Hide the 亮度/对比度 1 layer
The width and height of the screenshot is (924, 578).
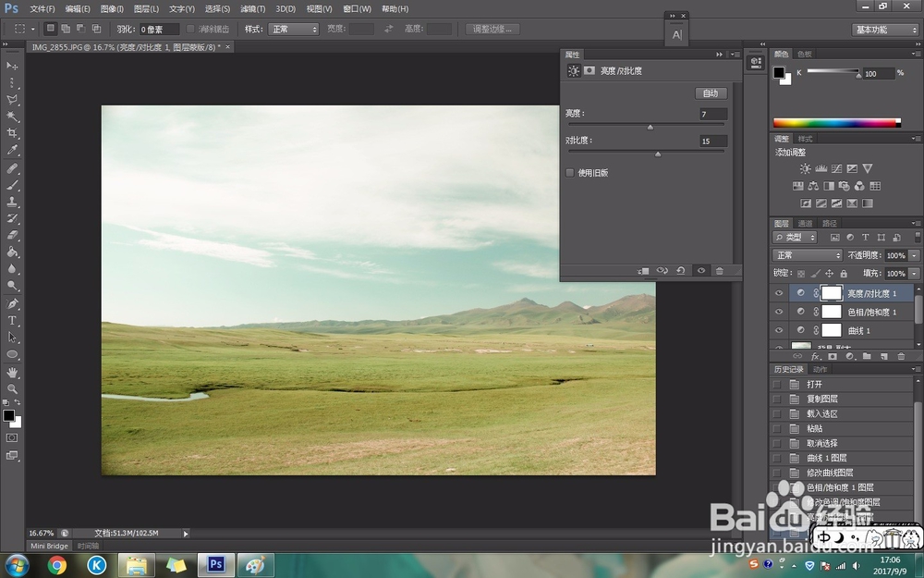(x=779, y=293)
